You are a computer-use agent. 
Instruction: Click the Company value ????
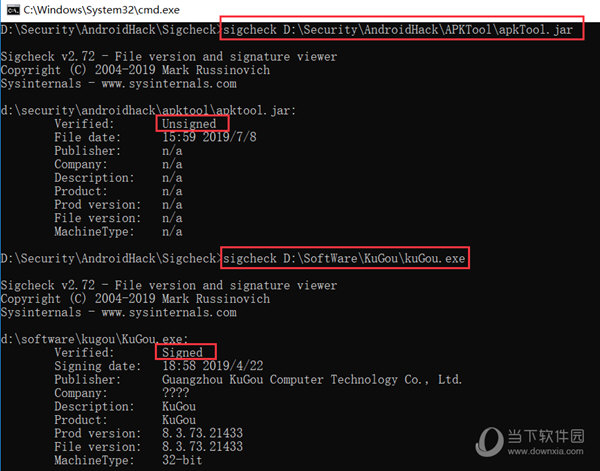(176, 393)
